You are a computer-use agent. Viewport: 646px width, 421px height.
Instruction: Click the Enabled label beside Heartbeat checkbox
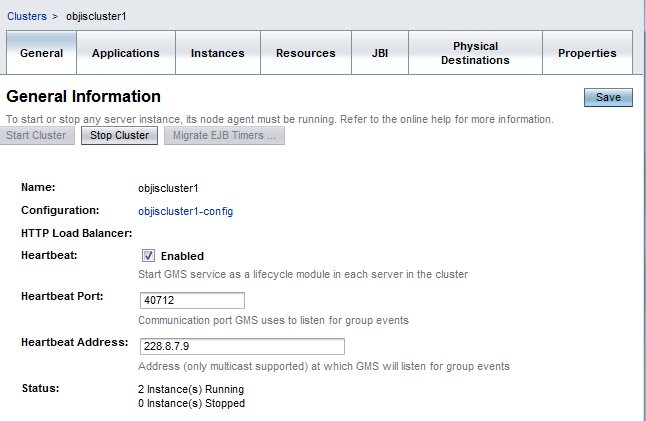point(182,256)
